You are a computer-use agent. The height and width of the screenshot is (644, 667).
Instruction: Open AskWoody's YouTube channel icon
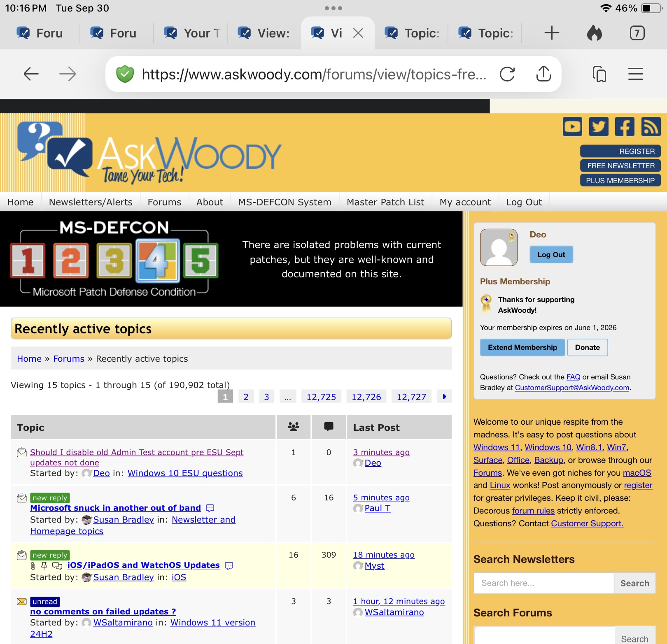point(572,127)
